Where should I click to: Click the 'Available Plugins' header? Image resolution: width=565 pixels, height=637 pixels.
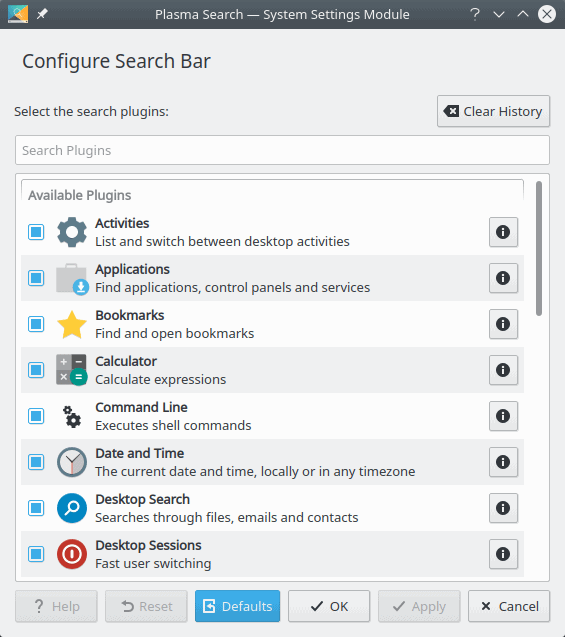click(80, 195)
